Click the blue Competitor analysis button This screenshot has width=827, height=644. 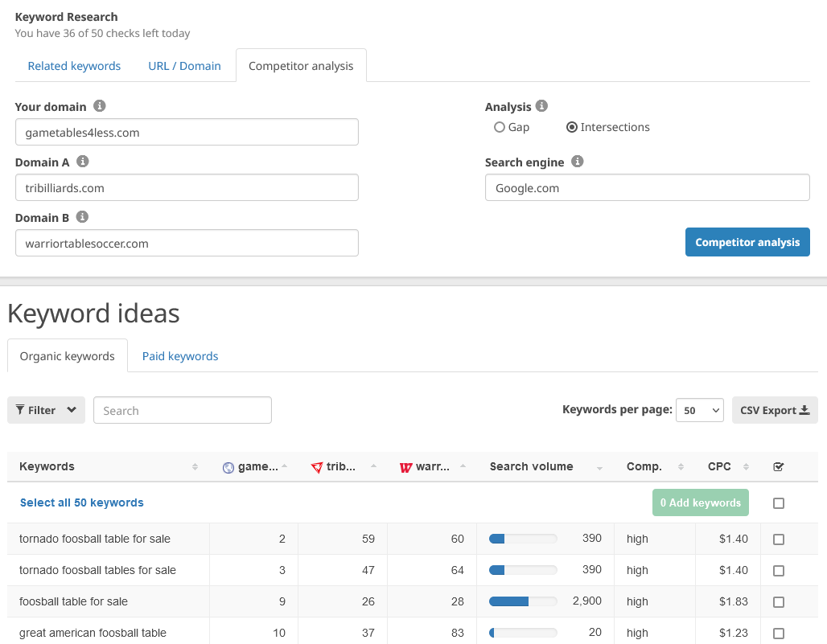tap(747, 242)
